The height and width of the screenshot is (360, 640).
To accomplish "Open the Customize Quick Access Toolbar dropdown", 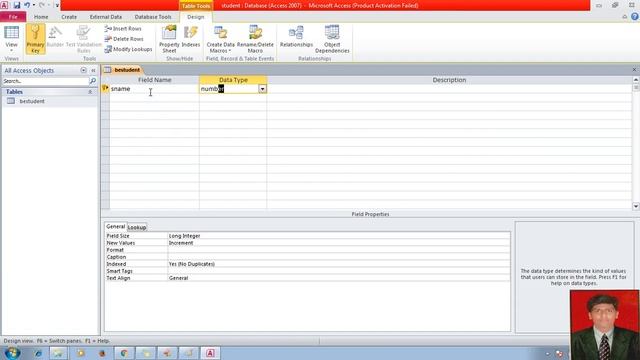I will (x=57, y=5).
